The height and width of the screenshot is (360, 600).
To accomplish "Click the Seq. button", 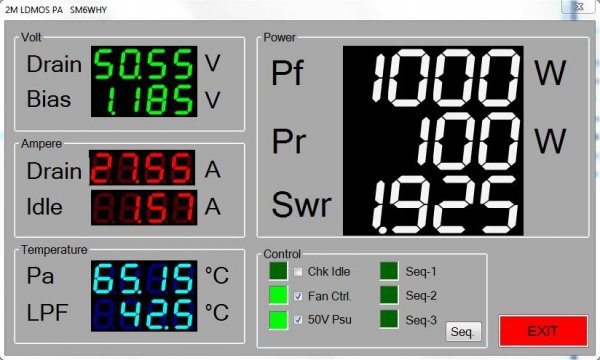I will pos(463,332).
